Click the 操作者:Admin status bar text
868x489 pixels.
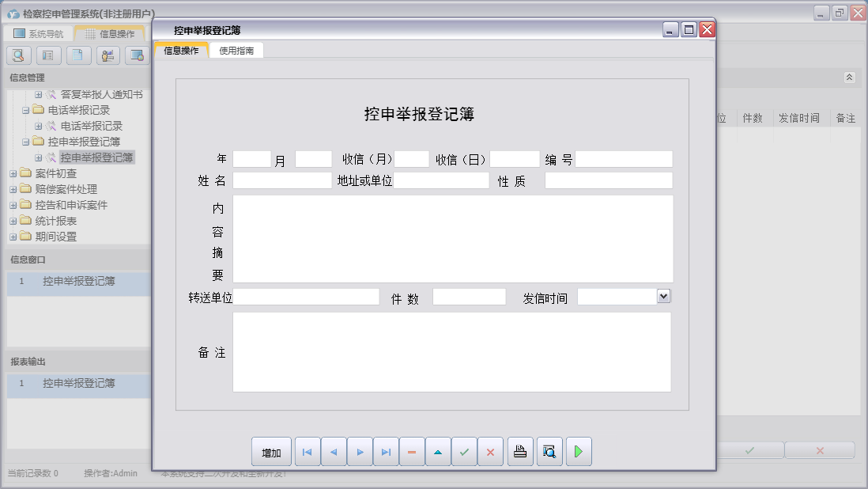[111, 473]
